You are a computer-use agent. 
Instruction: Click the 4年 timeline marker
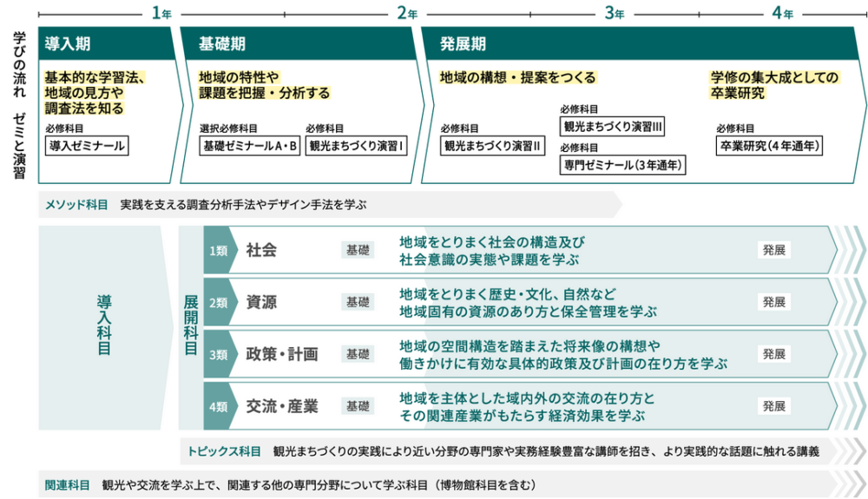coord(783,13)
